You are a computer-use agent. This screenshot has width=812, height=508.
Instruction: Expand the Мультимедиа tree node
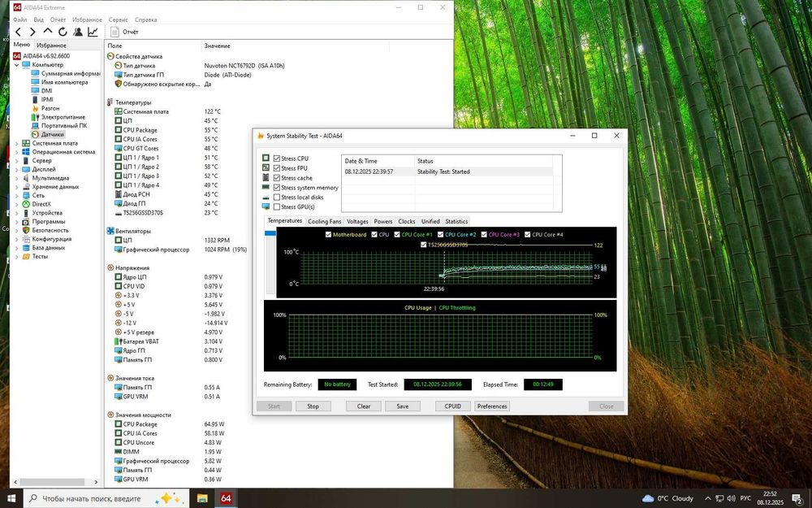(x=16, y=178)
